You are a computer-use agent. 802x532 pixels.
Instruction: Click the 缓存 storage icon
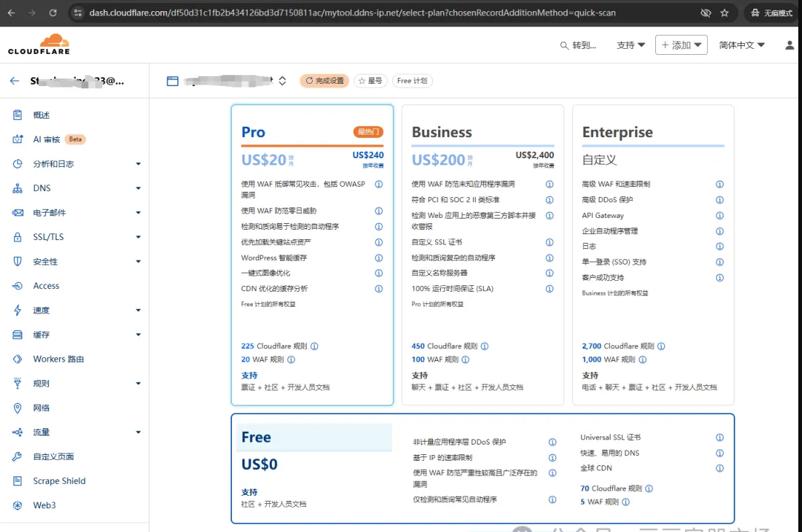pyautogui.click(x=17, y=335)
